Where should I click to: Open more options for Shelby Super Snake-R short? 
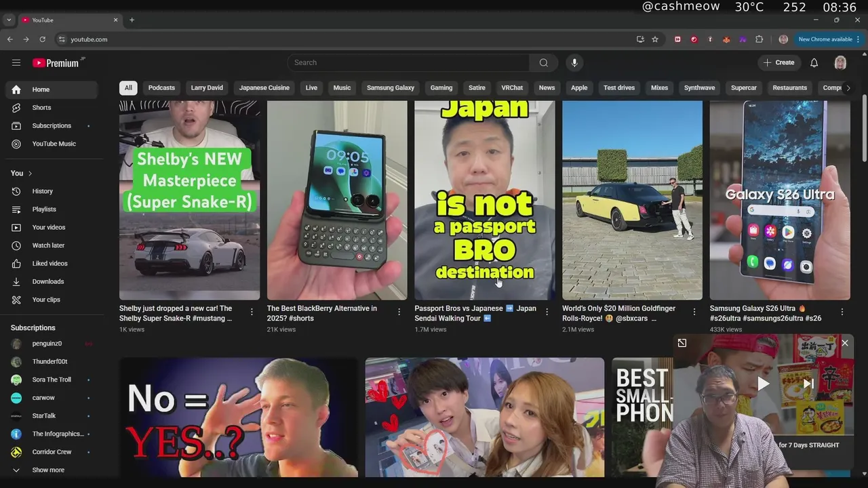pyautogui.click(x=252, y=312)
